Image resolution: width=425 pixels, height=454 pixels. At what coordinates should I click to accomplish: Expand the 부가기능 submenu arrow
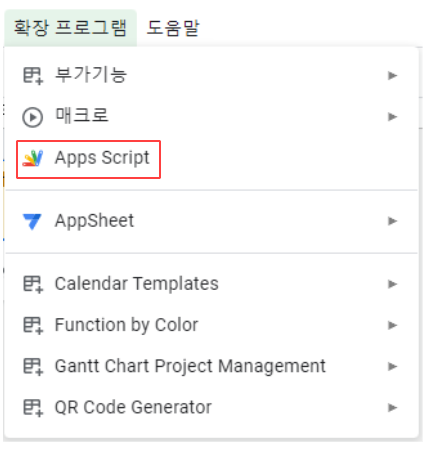click(x=392, y=76)
